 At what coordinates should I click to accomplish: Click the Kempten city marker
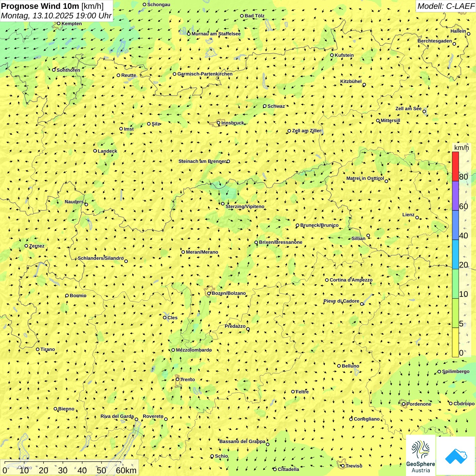58,23
